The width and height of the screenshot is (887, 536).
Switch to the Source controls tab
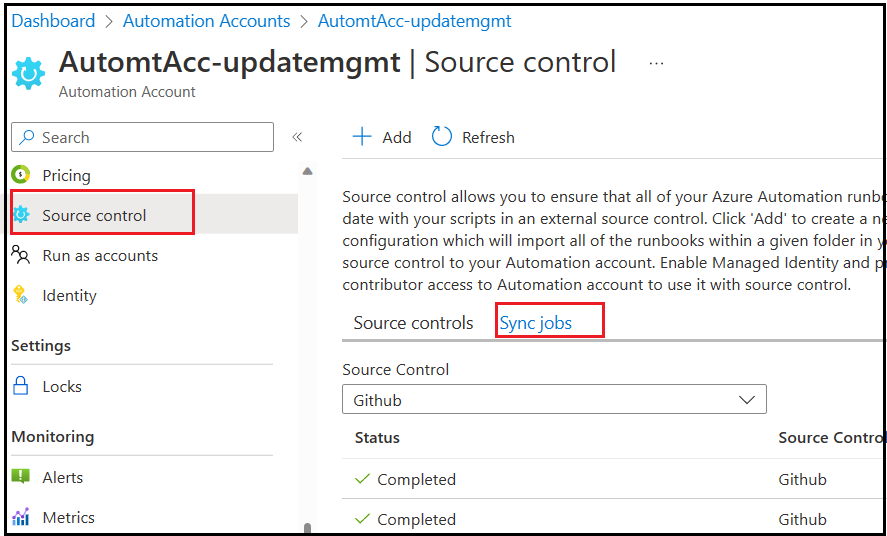tap(414, 323)
